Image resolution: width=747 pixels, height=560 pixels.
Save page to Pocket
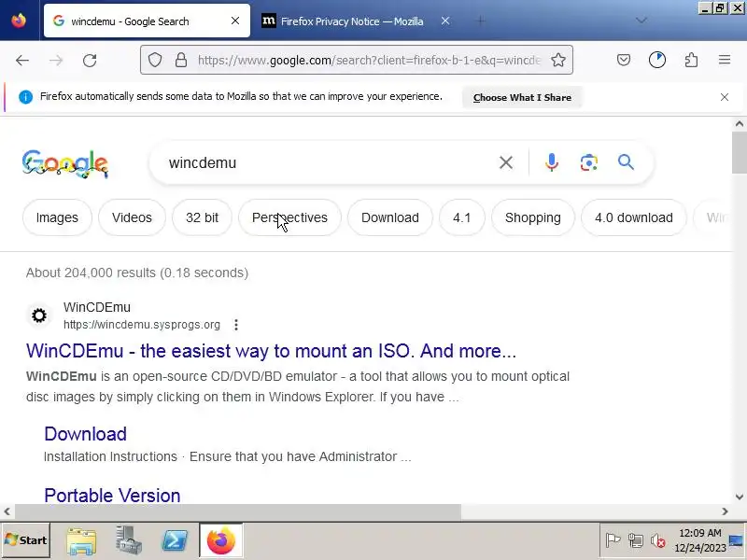624,60
